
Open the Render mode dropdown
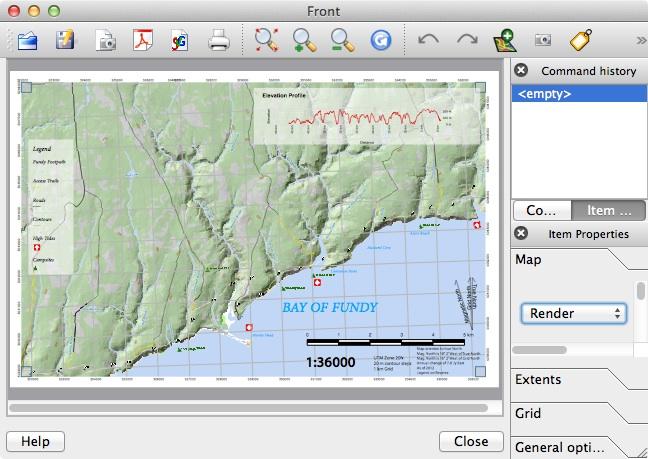[x=573, y=313]
